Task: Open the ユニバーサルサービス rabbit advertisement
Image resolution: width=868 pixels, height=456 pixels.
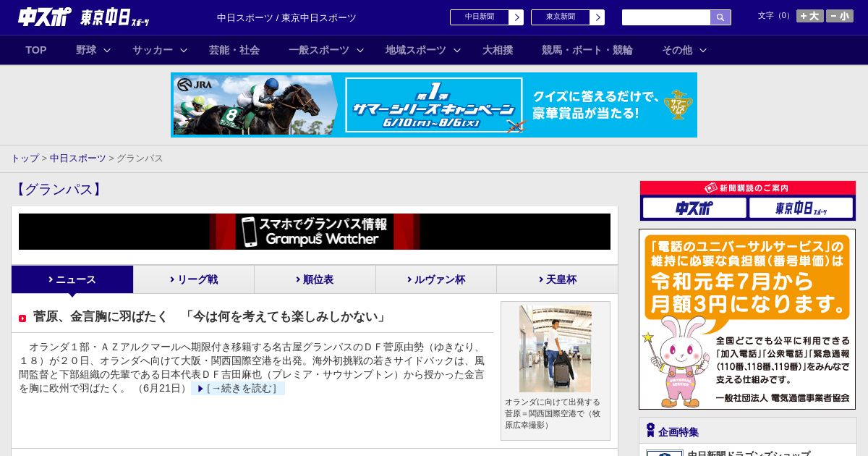Action: pos(747,319)
